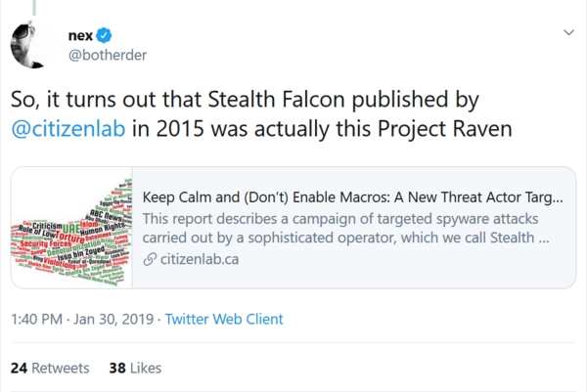Viewport: 587px width, 392px height.
Task: Expand the tweet options chevron menu
Action: (x=569, y=32)
